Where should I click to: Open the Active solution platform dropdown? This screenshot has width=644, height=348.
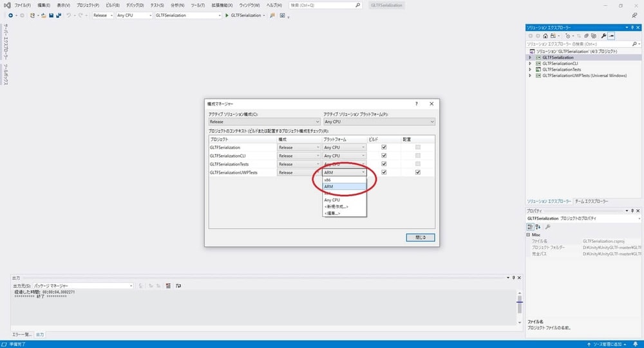[x=379, y=122]
